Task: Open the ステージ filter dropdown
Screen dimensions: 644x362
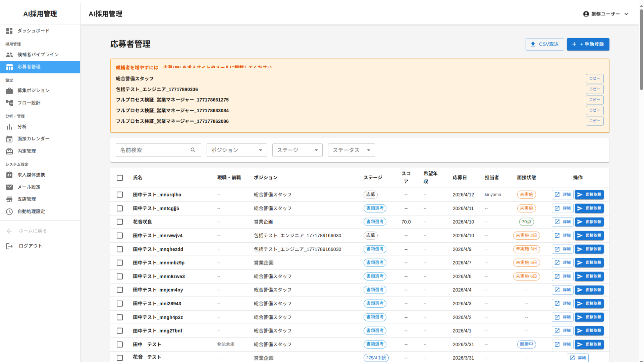Action: [297, 150]
